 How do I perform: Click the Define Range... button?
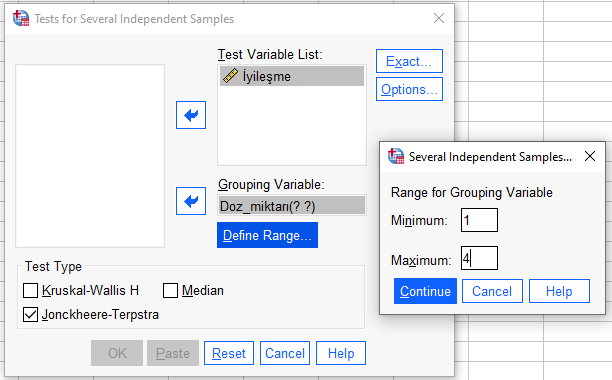coord(267,235)
